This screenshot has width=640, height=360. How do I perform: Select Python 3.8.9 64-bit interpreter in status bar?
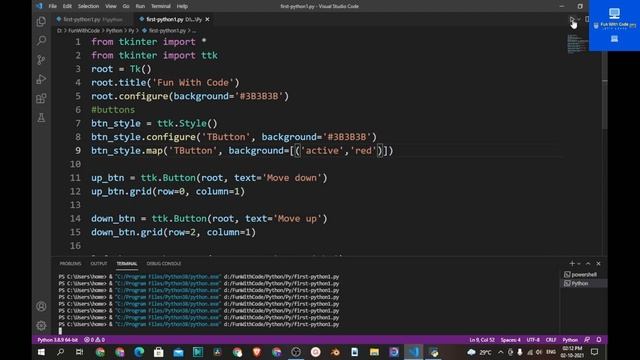point(57,340)
